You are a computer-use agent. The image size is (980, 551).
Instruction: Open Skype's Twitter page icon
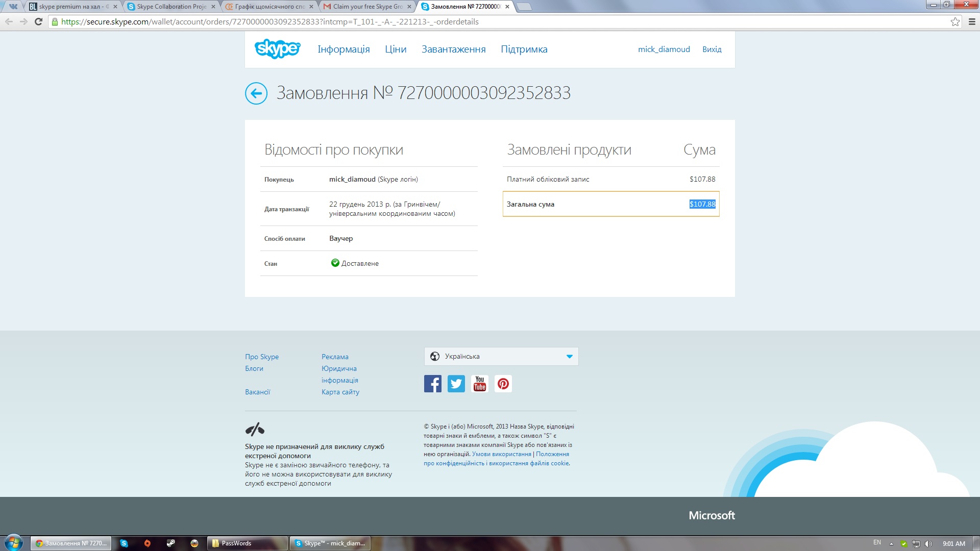coord(456,384)
